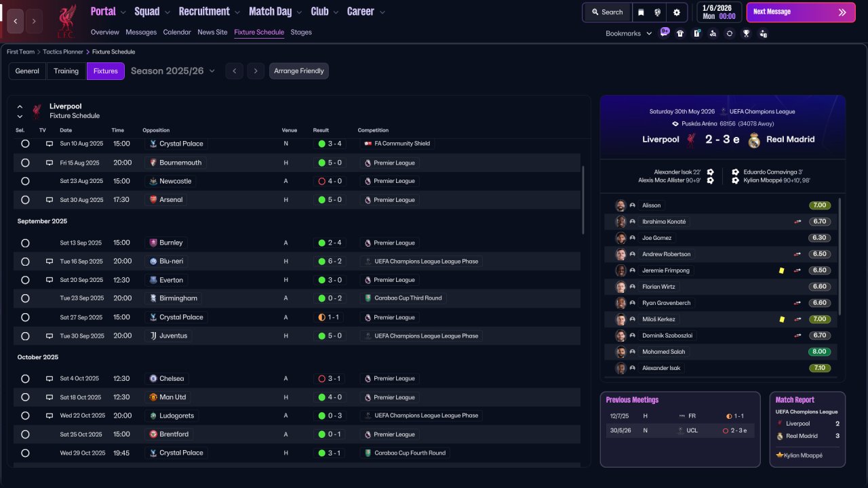Open the First Team breadcrumb link
868x488 pixels.
click(x=20, y=52)
